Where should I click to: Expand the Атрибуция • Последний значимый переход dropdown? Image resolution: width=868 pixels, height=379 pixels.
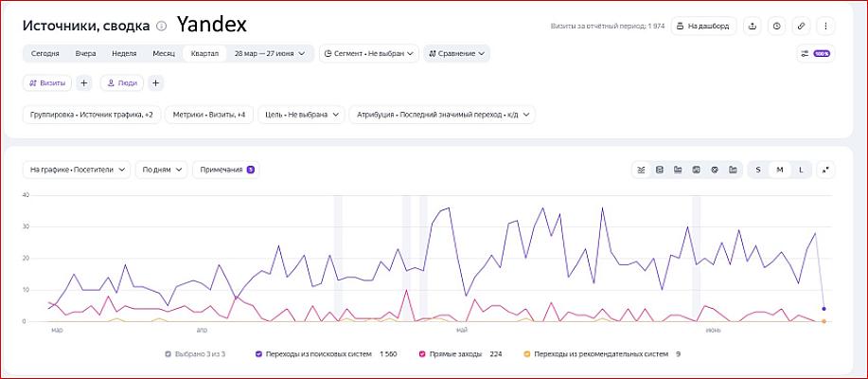pos(442,115)
